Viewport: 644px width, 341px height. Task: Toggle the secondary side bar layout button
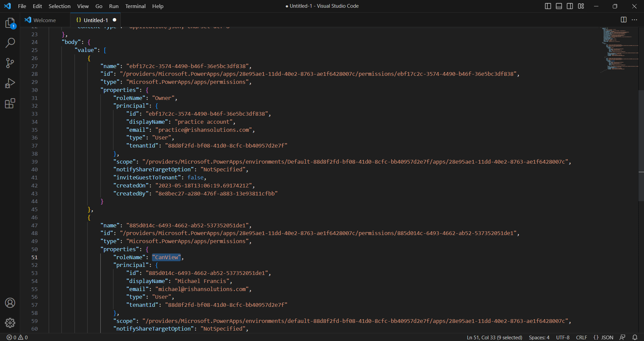click(570, 6)
